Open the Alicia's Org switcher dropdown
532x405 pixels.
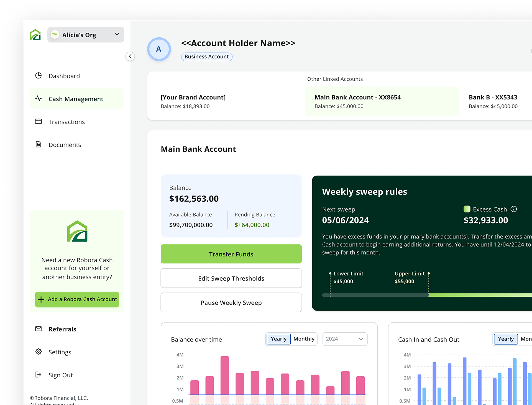click(x=86, y=35)
